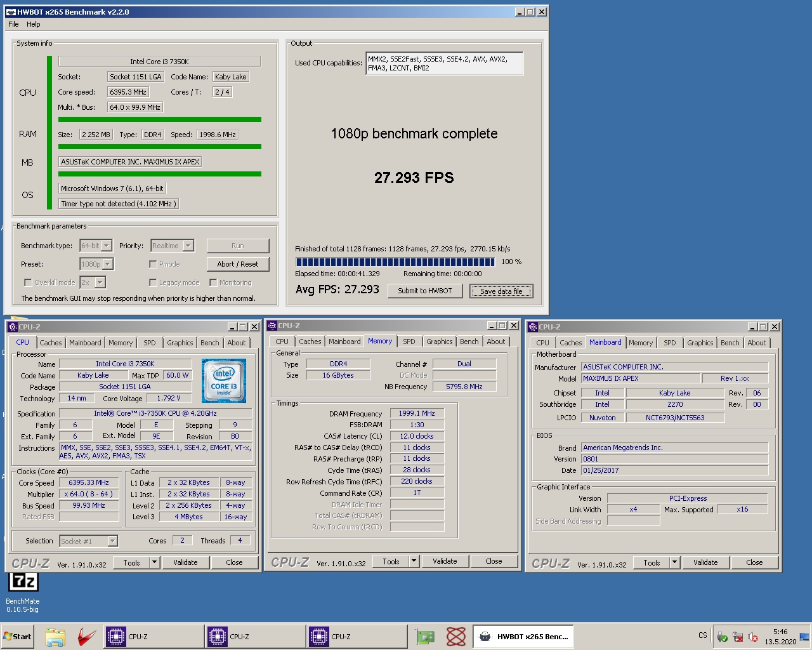Click the red knot taskbar icon
Screen dimensions: 812x650
(456, 637)
